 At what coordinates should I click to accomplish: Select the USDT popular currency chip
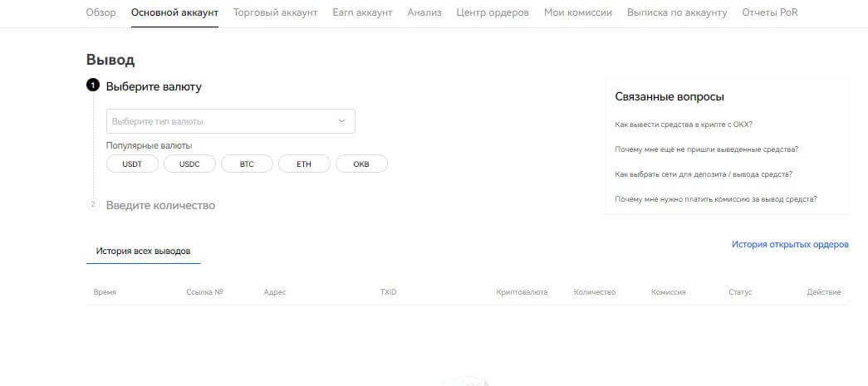(x=132, y=164)
